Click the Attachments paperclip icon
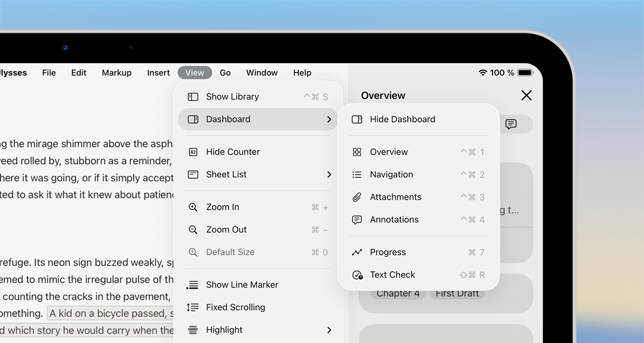Viewport: 644px width, 343px height. [x=357, y=197]
